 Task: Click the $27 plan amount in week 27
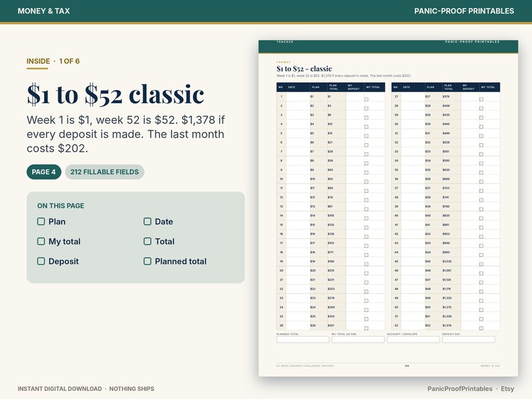point(427,96)
